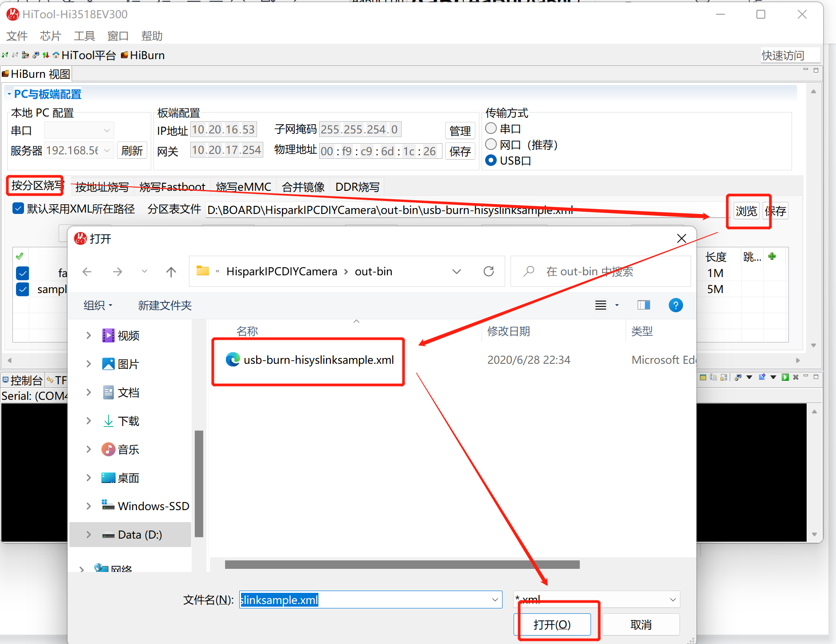Screen dimensions: 836x644
Task: Click the 管理 button
Action: click(460, 131)
